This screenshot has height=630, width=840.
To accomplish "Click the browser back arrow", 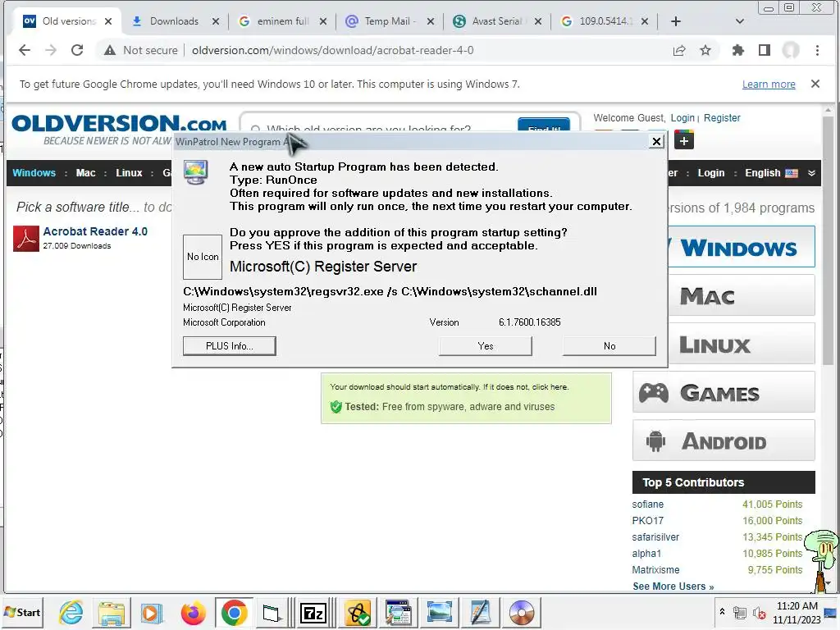I will (x=25, y=50).
